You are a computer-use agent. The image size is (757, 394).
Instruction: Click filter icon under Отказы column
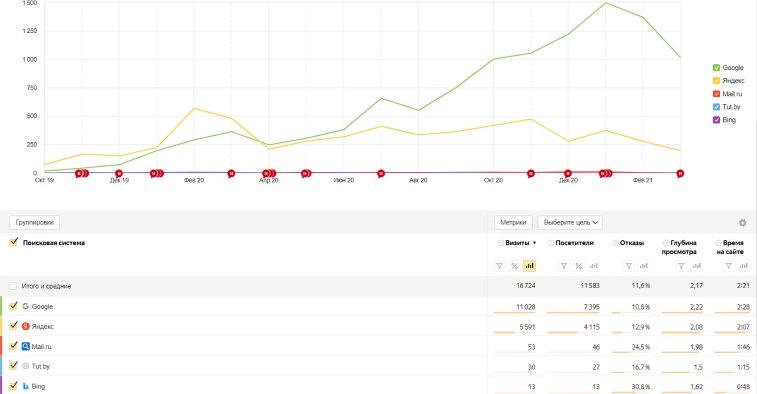pyautogui.click(x=629, y=266)
